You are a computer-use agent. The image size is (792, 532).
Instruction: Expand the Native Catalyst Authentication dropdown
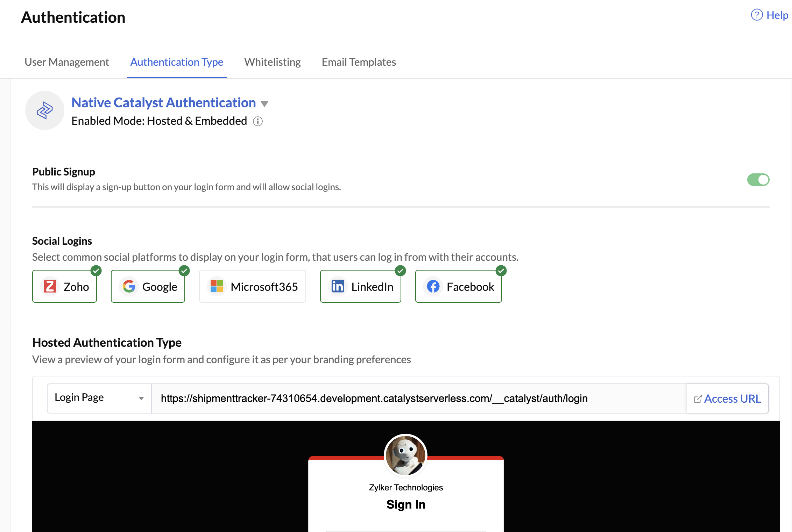(x=265, y=104)
